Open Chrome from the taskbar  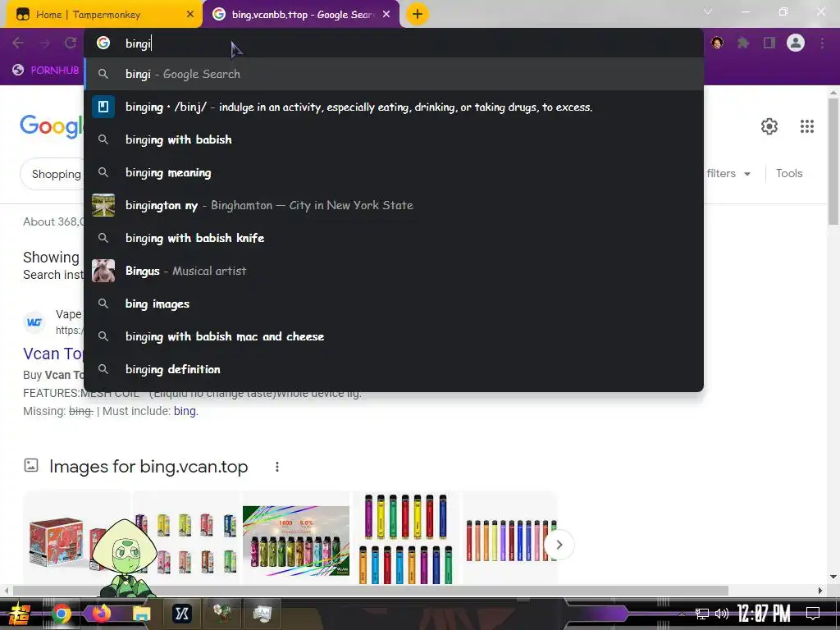(x=61, y=614)
